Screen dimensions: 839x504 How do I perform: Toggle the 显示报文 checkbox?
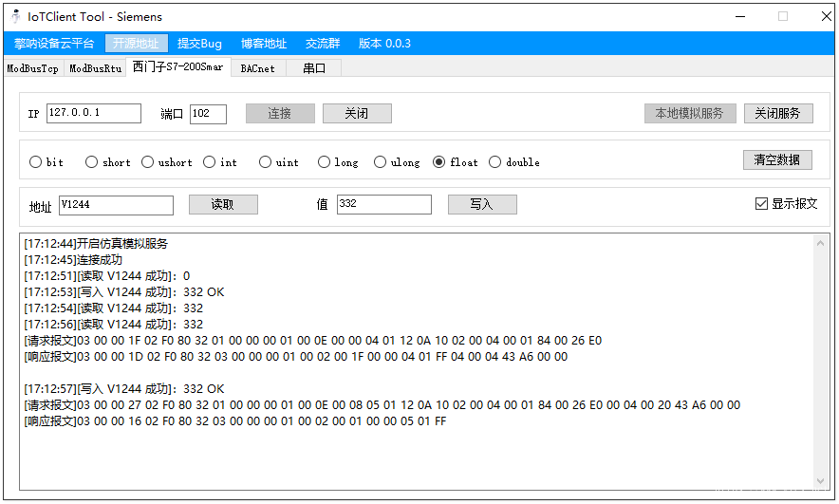coord(787,204)
